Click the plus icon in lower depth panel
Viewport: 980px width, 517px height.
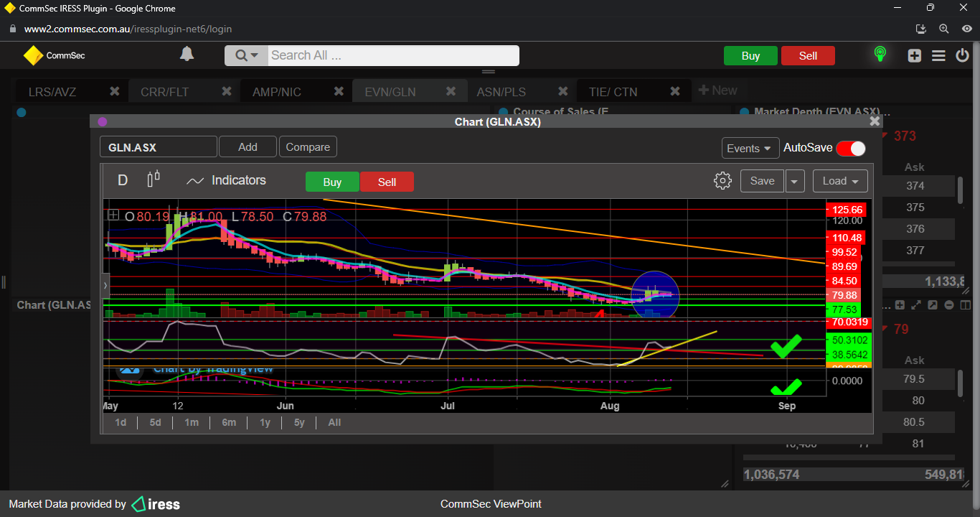pos(901,305)
